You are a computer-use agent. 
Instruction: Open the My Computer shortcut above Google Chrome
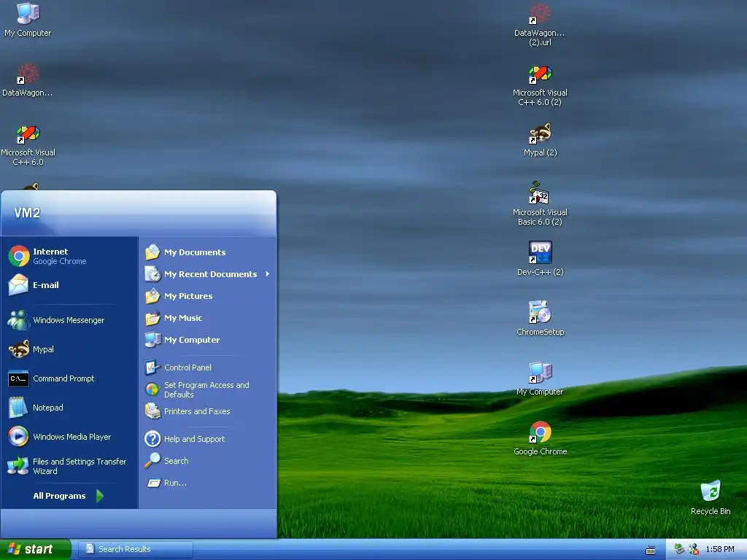click(540, 378)
